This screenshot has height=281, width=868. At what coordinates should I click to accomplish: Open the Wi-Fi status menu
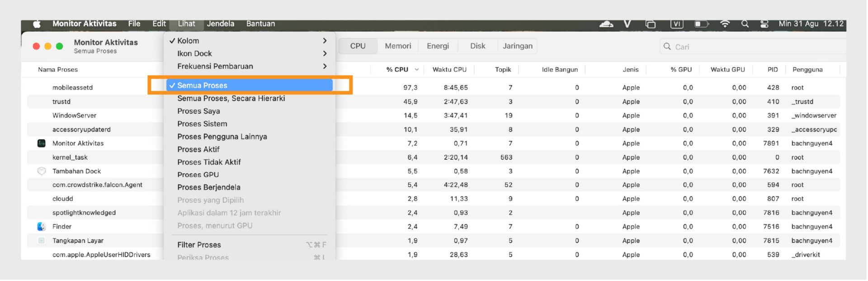[x=725, y=24]
